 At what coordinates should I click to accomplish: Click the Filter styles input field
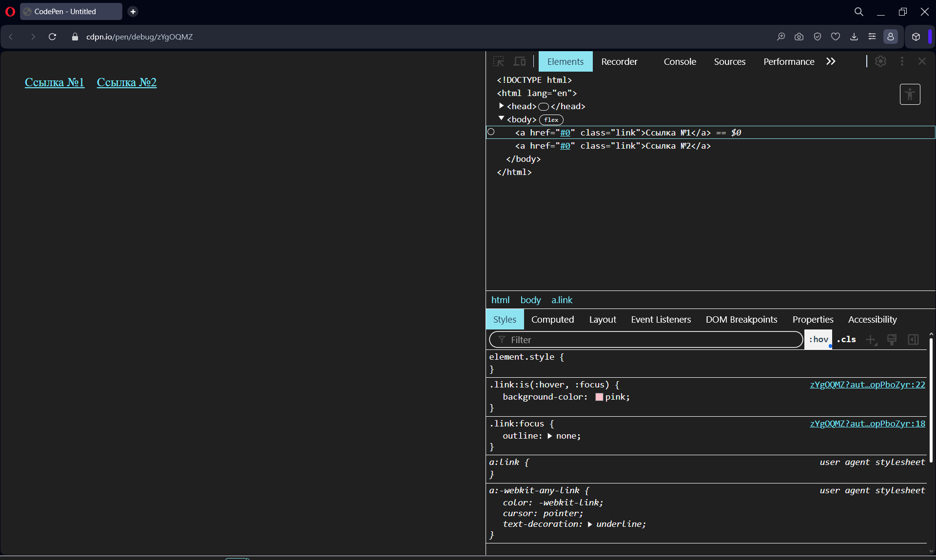tap(645, 339)
